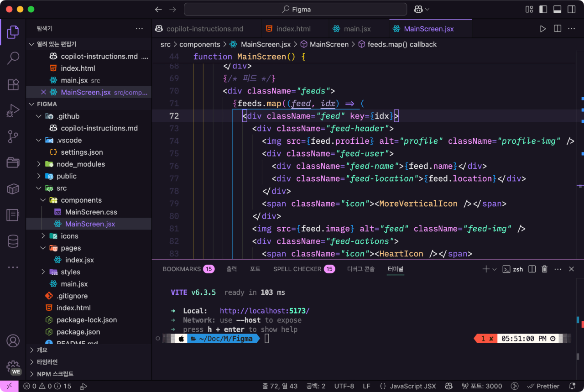Open the 출력 panel tab
Image resolution: width=584 pixels, height=392 pixels.
(232, 269)
